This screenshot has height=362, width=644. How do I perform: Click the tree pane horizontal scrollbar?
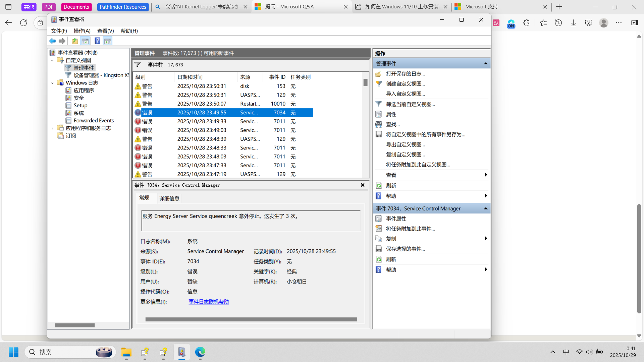pyautogui.click(x=74, y=325)
